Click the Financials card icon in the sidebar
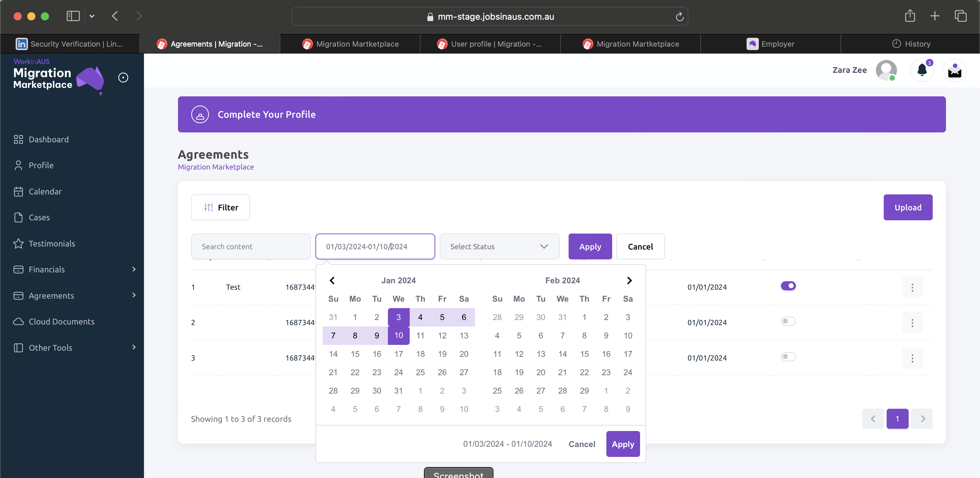 (18, 269)
